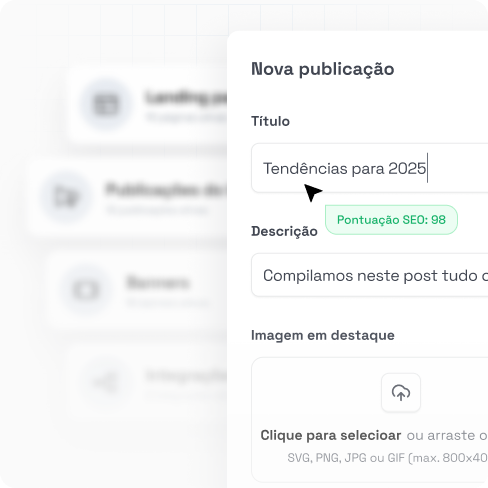
Task: Click into the Descrição text field
Action: [369, 275]
